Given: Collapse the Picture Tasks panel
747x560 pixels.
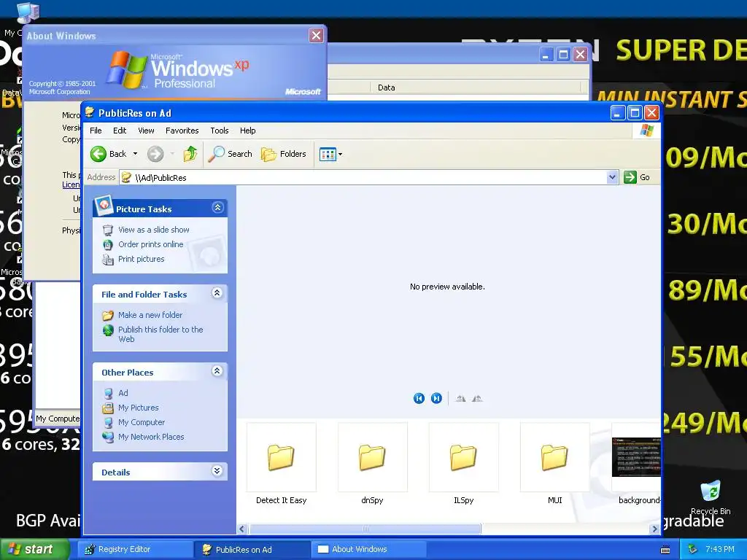Looking at the screenshot, I should (x=217, y=208).
